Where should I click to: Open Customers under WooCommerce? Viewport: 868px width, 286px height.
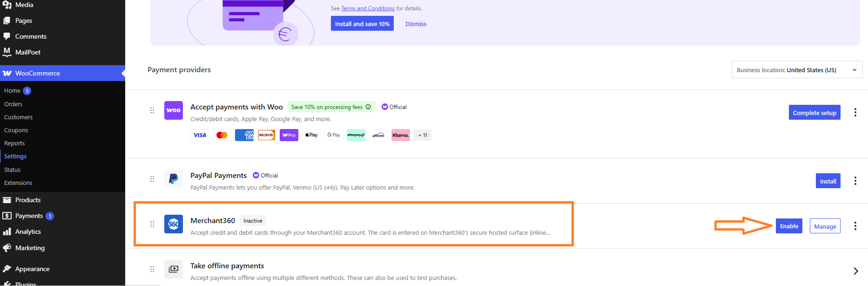click(x=18, y=117)
